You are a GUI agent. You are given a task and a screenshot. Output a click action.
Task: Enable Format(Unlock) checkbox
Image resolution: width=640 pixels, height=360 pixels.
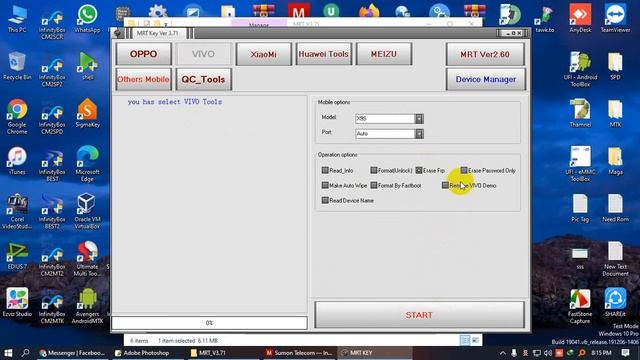click(373, 170)
